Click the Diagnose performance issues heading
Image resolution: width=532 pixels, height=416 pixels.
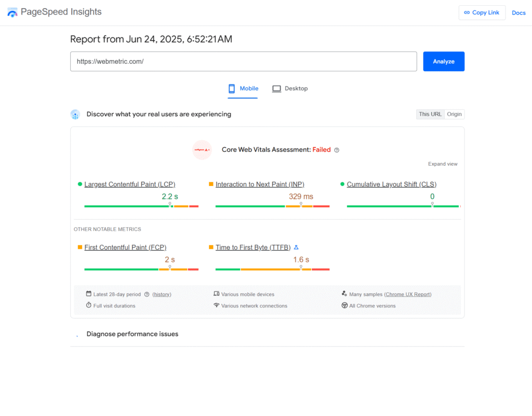(132, 334)
